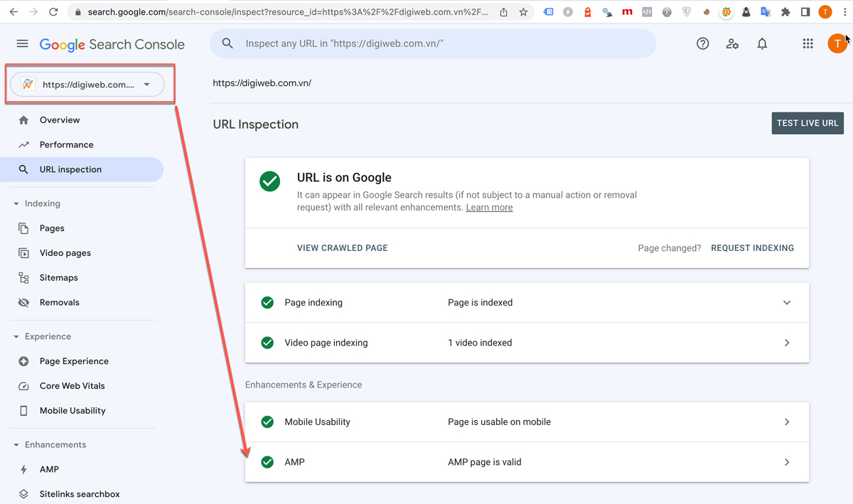Open the Help question mark icon

702,44
